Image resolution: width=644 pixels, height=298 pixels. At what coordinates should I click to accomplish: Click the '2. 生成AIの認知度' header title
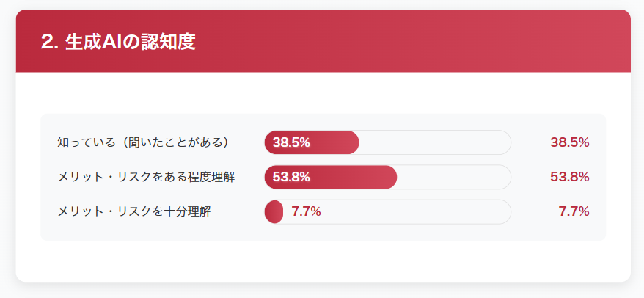(118, 42)
